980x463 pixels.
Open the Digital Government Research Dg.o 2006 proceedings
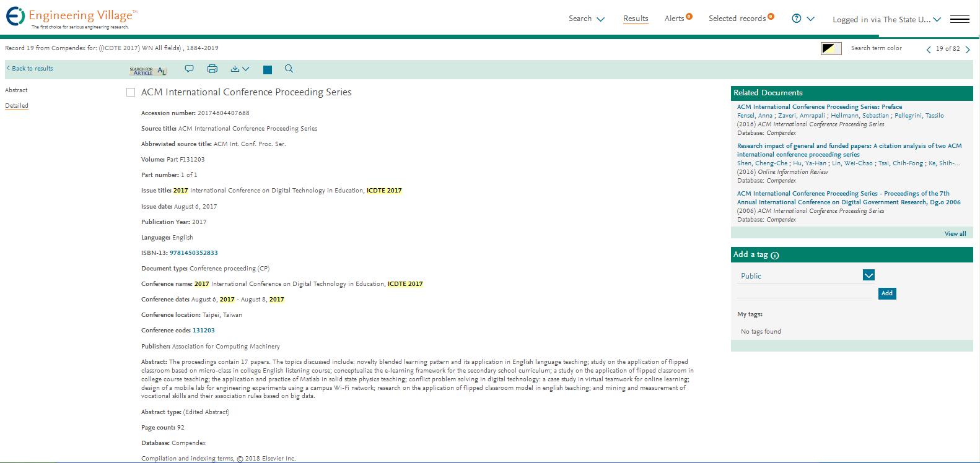849,198
